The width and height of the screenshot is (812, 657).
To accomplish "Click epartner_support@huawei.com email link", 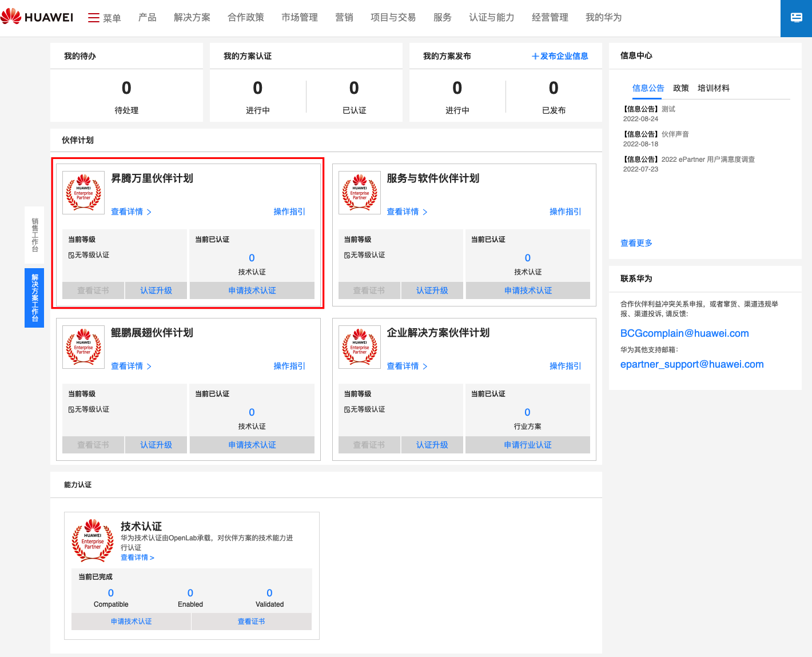I will (692, 364).
